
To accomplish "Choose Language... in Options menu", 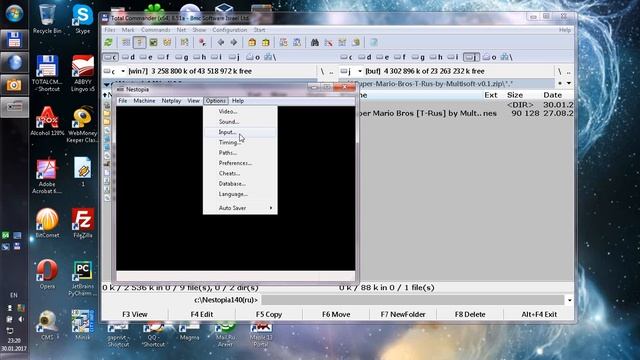I will point(240,194).
